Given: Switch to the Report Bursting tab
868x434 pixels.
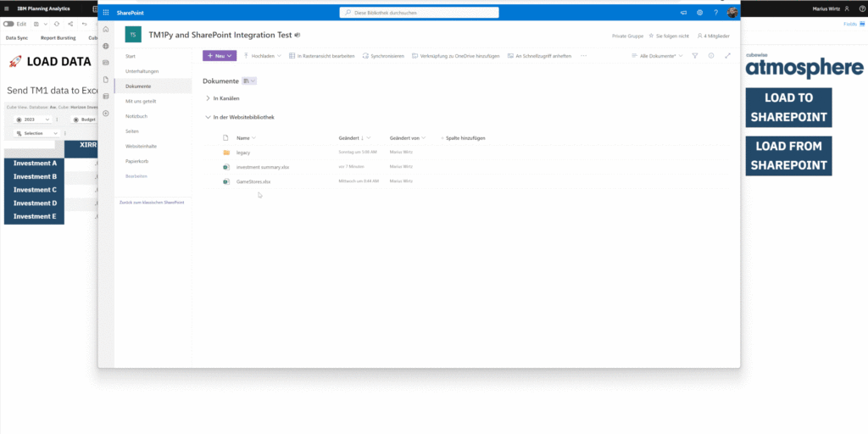Looking at the screenshot, I should click(58, 38).
